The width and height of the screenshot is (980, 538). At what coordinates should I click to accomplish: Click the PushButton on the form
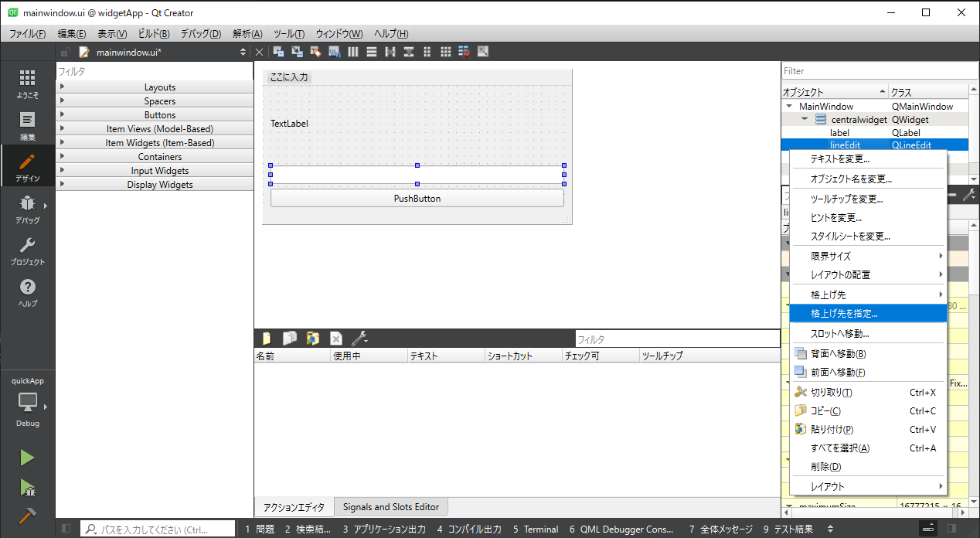tap(417, 199)
